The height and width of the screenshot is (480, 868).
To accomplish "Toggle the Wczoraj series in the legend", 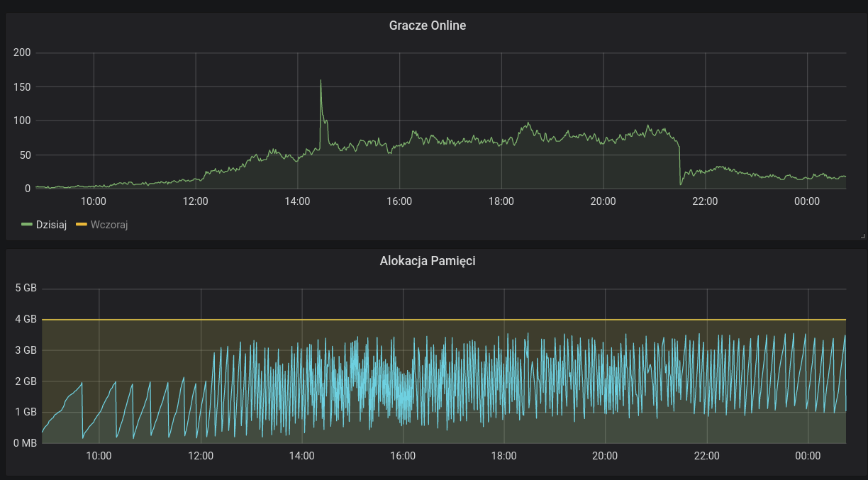I will pos(108,225).
